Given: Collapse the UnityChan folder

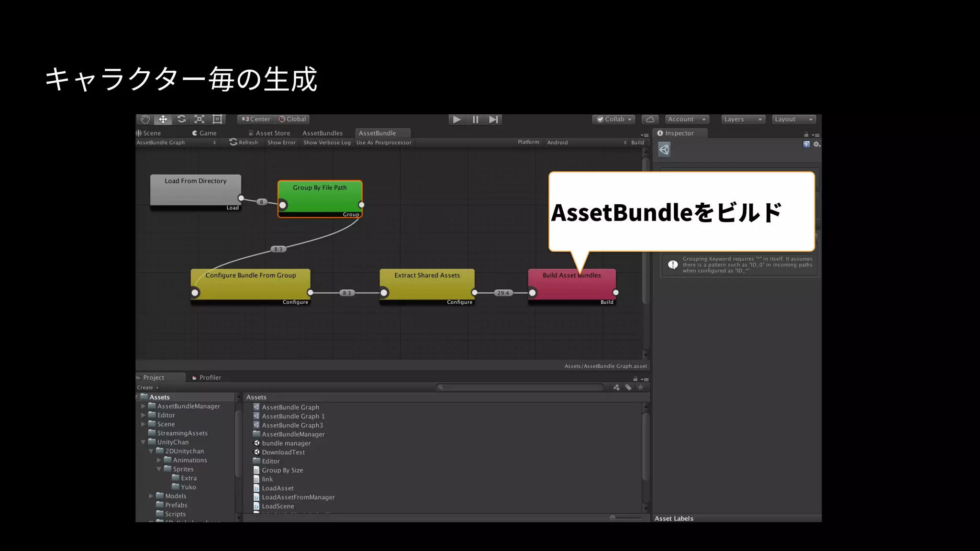Looking at the screenshot, I should tap(143, 442).
